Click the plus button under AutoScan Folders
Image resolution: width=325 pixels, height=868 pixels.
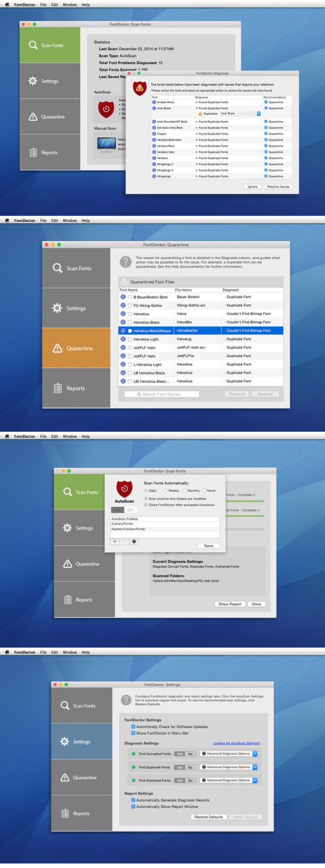pos(115,541)
